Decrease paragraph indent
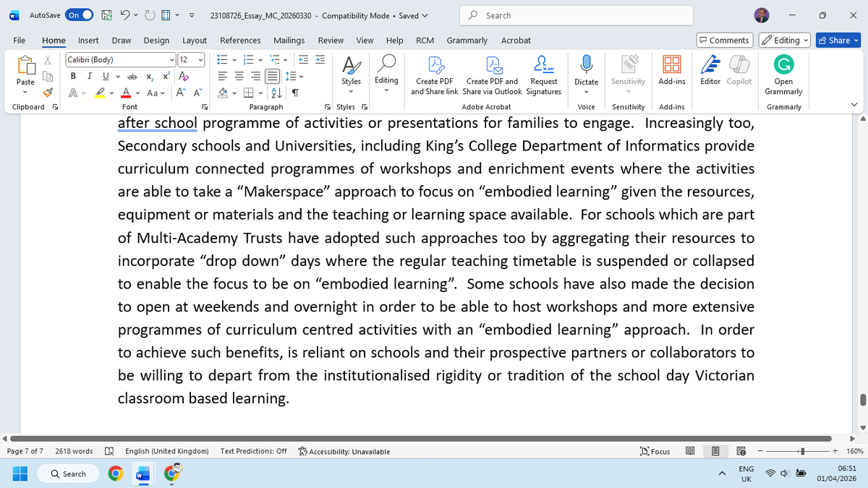 click(303, 60)
